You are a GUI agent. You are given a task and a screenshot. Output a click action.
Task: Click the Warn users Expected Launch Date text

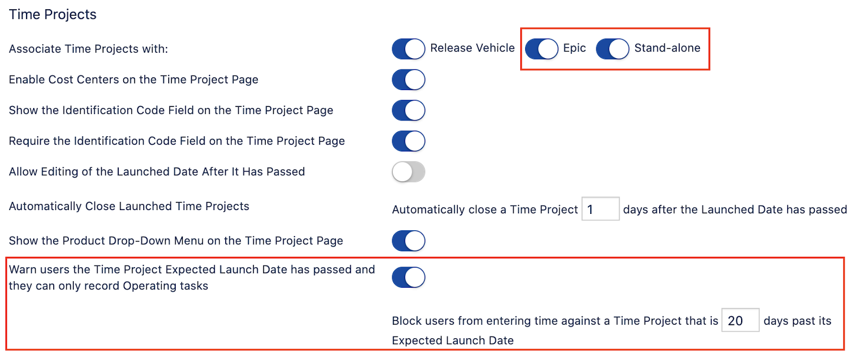tap(192, 277)
